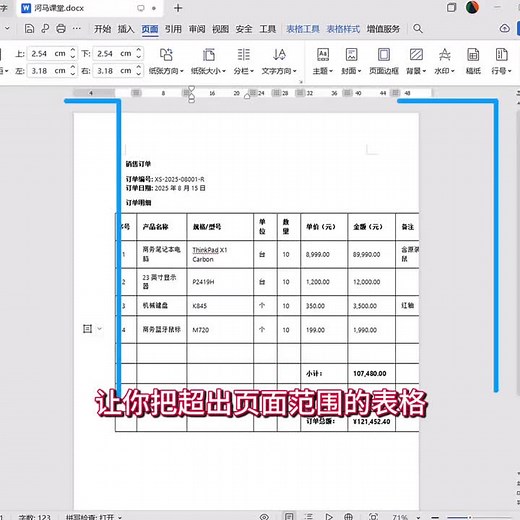This screenshot has width=520, height=520.
Task: Click the 机械键盘 table cell
Action: 162,305
